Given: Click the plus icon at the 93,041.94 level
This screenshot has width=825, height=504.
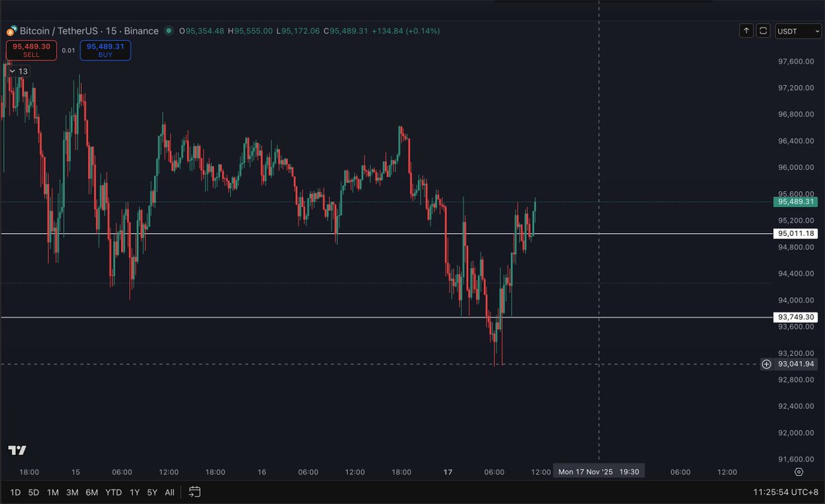Looking at the screenshot, I should pos(767,364).
